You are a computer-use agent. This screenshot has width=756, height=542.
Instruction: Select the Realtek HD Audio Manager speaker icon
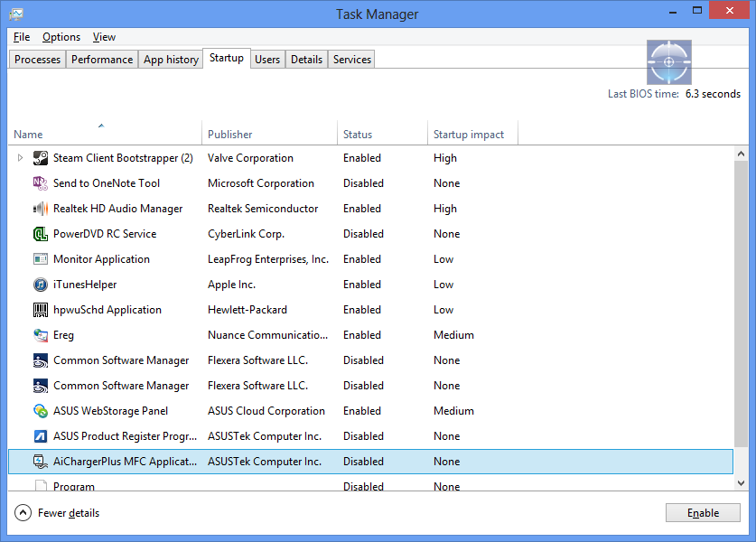[x=41, y=209]
